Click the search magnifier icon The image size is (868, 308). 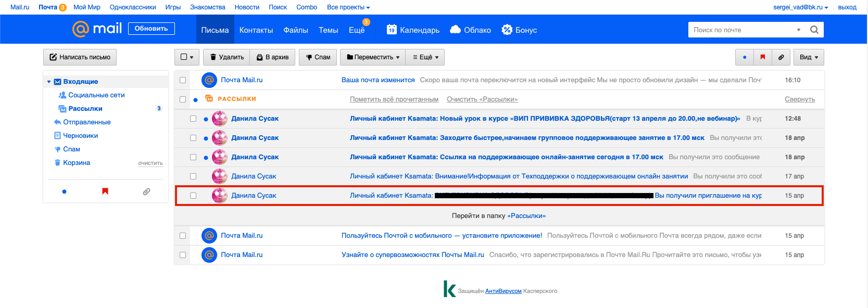(814, 30)
